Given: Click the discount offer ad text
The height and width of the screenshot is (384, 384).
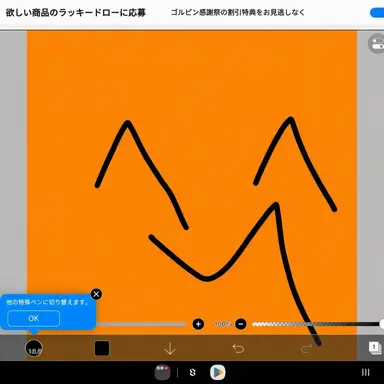Looking at the screenshot, I should pos(238,13).
